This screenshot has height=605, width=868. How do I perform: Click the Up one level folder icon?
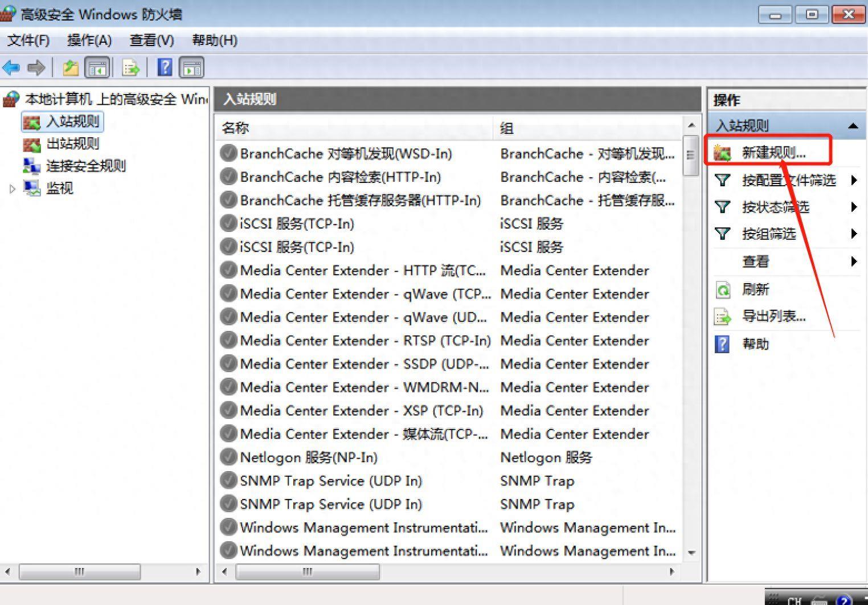coord(71,68)
